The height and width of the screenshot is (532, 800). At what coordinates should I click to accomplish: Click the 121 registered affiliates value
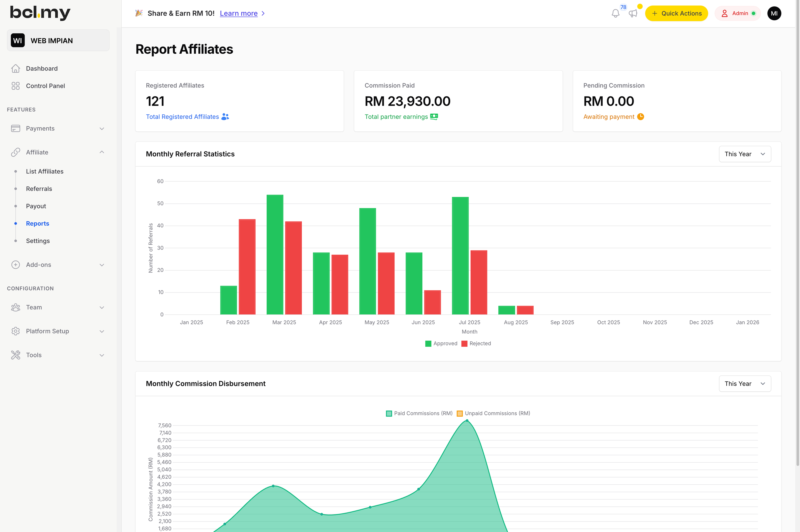tap(155, 101)
